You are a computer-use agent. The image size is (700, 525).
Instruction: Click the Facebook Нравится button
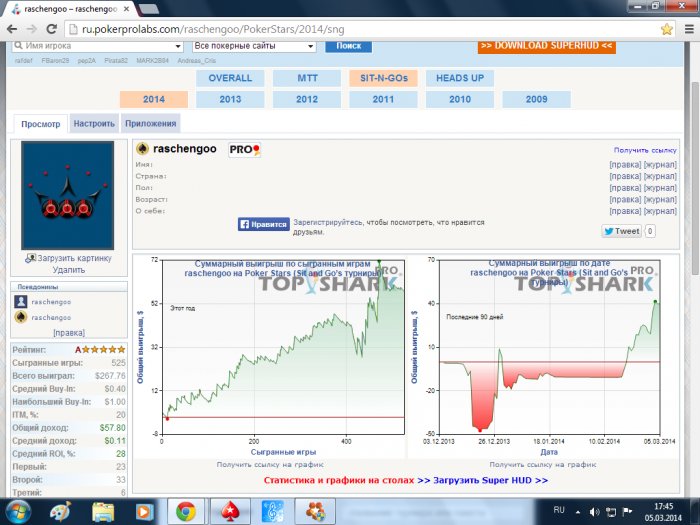[x=263, y=224]
